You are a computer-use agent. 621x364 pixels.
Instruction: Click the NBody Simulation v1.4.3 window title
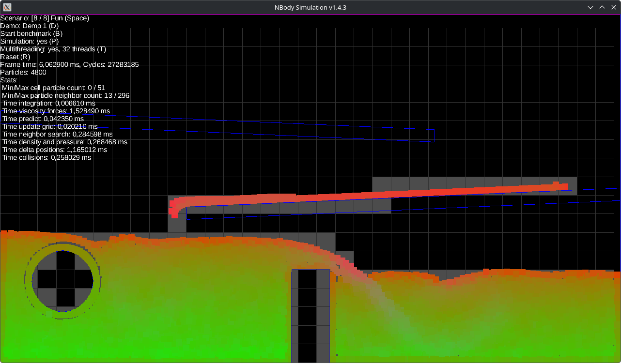310,7
